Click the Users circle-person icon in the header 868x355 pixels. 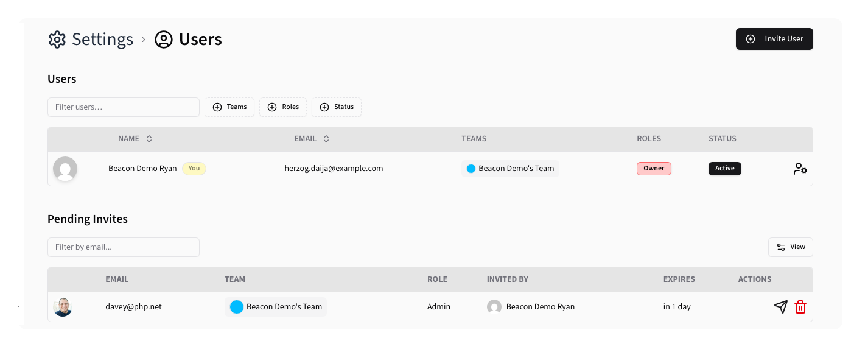[x=163, y=39]
